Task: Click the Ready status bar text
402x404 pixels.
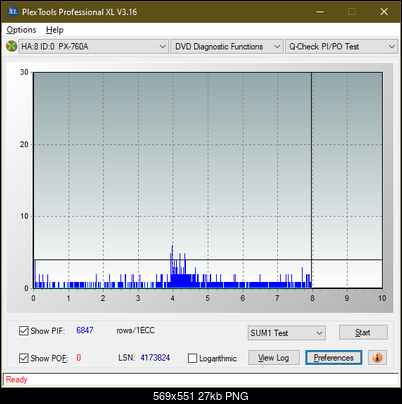Action: coord(17,380)
